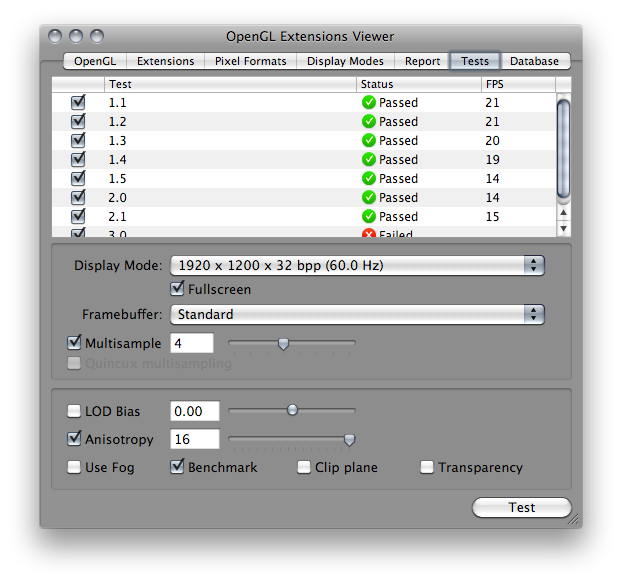Click the green Passed icon for test 1.3
This screenshot has height=583, width=622.
coord(369,140)
